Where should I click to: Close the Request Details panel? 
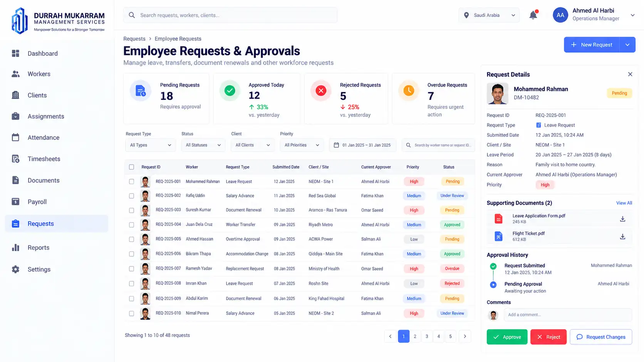coord(630,74)
